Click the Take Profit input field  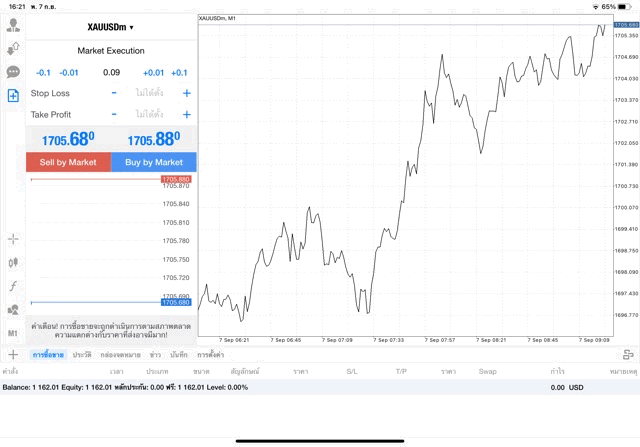click(149, 115)
